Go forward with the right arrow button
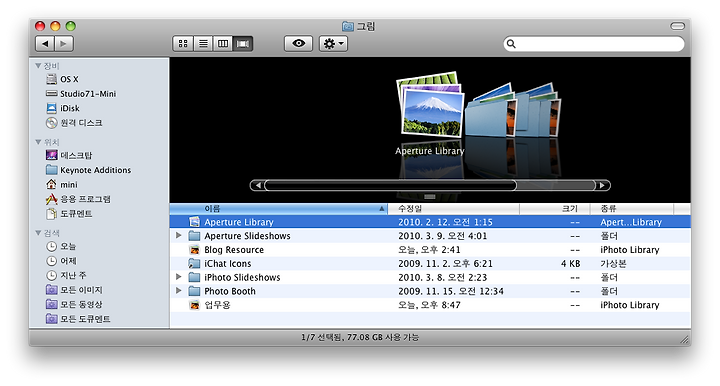The image size is (720, 386). coord(64,44)
